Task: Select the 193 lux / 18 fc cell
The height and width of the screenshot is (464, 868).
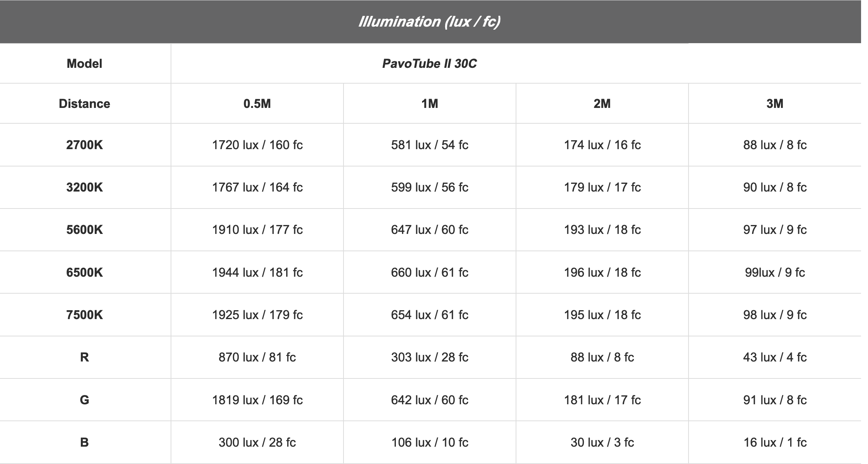Action: point(602,230)
